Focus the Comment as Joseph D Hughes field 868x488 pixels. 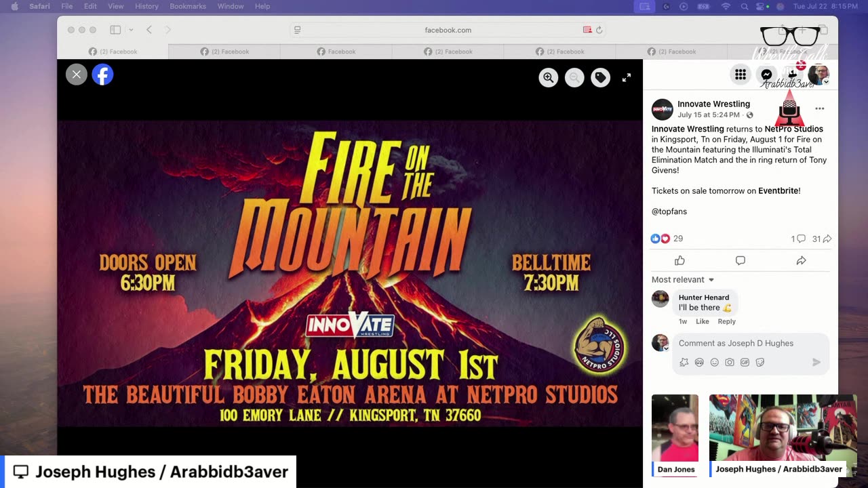tap(751, 344)
